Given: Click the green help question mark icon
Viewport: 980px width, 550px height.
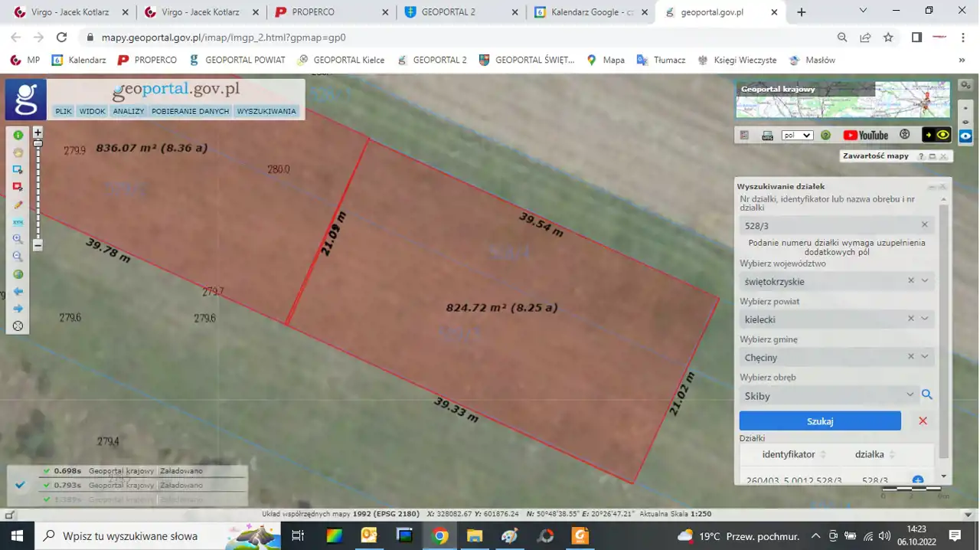Looking at the screenshot, I should tap(825, 136).
